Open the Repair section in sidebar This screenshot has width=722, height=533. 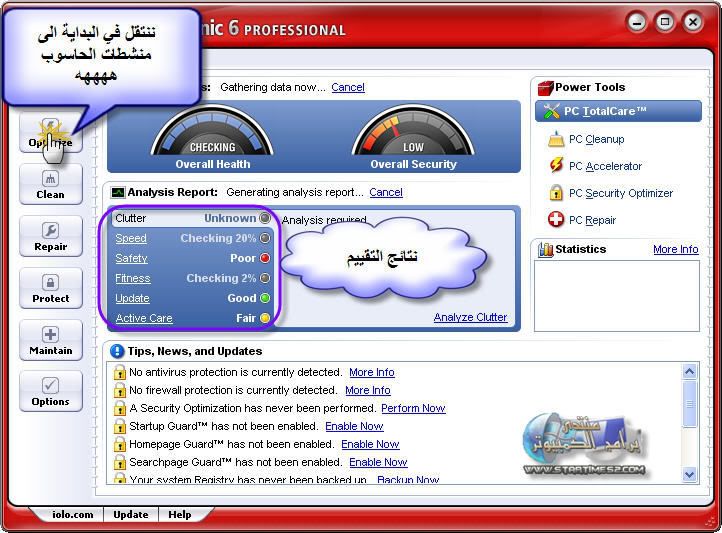coord(51,236)
